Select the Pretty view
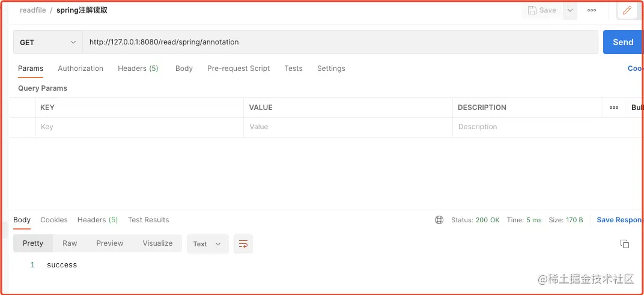This screenshot has height=295, width=644. [x=33, y=243]
